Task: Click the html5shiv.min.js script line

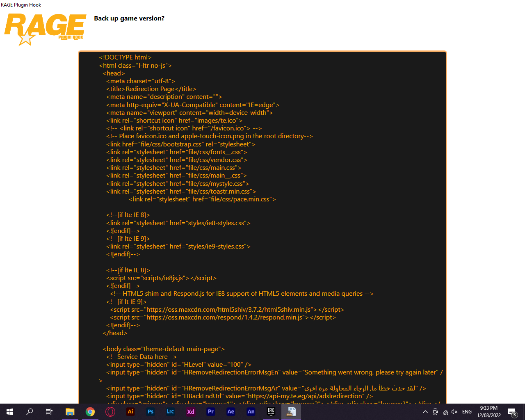Action: (x=227, y=310)
